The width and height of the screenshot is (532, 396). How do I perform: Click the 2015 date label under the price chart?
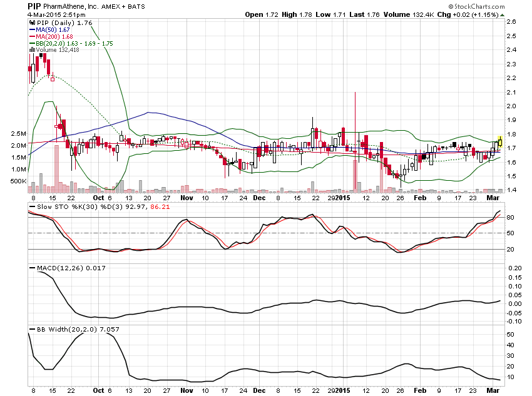[x=343, y=198]
